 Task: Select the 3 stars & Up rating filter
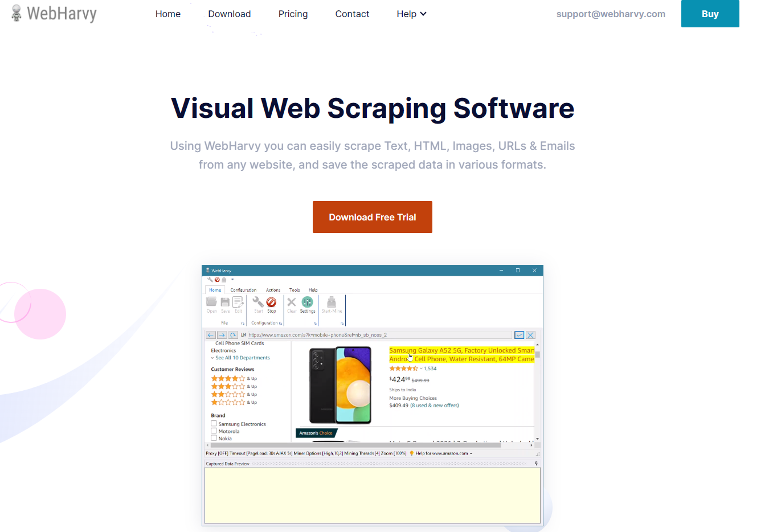[234, 386]
